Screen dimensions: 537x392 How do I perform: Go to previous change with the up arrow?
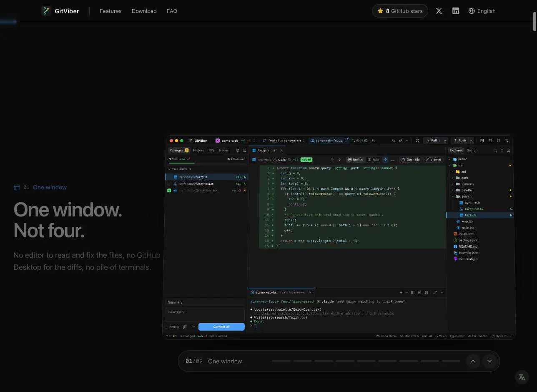(332, 160)
